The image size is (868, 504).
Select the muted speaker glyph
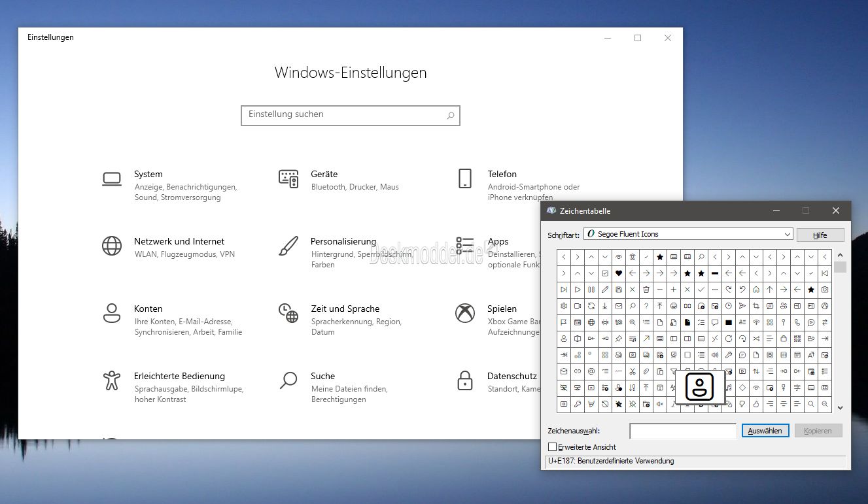660,403
